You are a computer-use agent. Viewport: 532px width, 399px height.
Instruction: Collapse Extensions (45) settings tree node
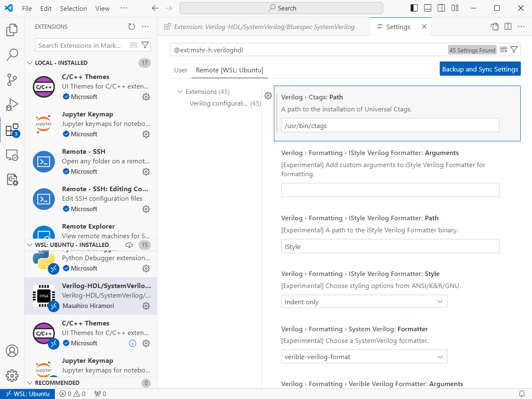tap(180, 92)
